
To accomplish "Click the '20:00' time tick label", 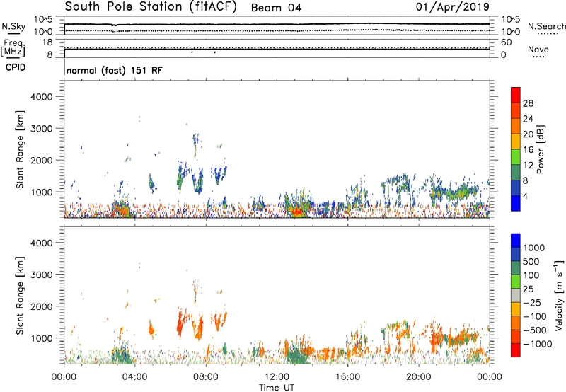I will point(419,377).
